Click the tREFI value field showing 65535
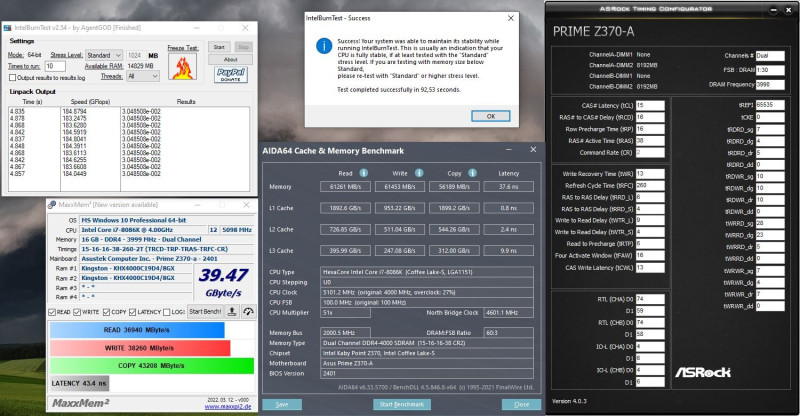This screenshot has height=416, width=800. 770,105
